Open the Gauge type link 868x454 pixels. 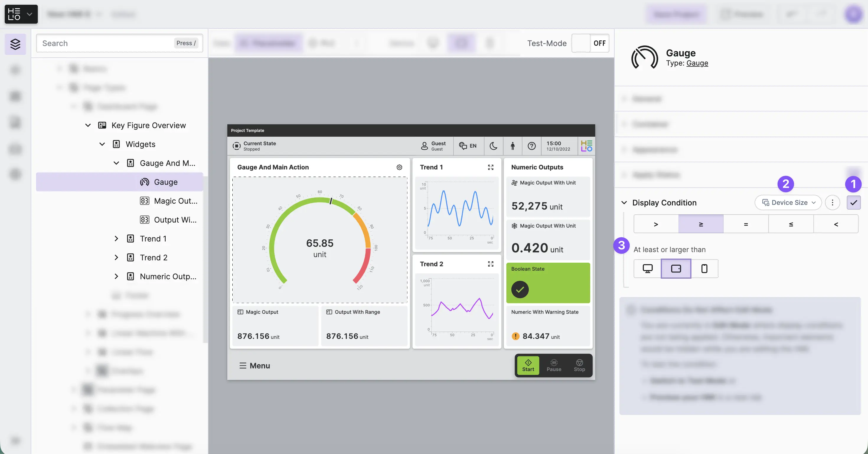tap(697, 63)
